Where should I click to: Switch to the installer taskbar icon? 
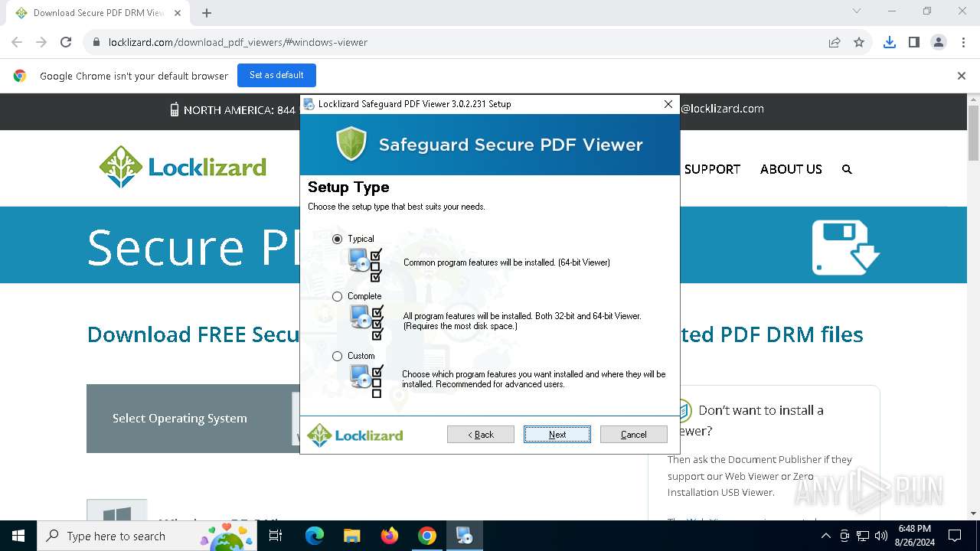click(465, 536)
